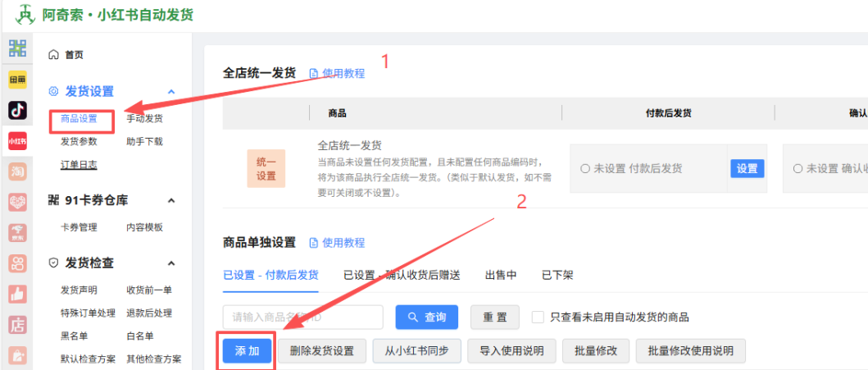The width and height of the screenshot is (868, 370).
Task: Open 退款后处理 in sidebar
Action: 149,313
